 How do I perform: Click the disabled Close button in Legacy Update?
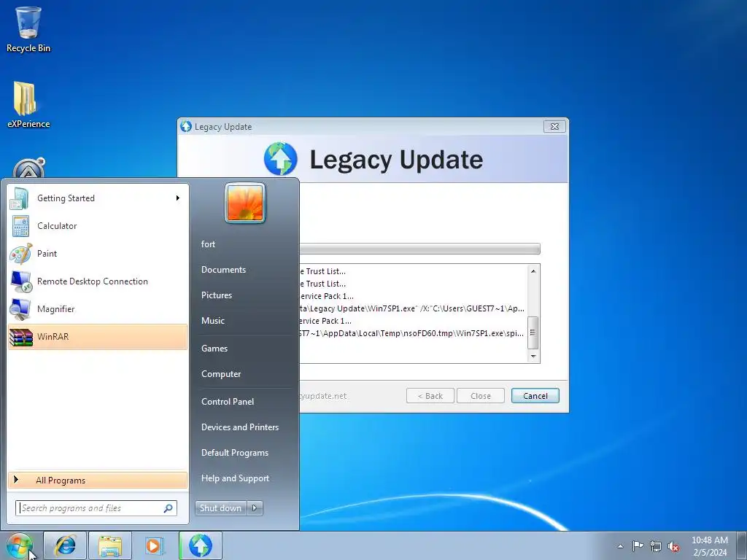pyautogui.click(x=480, y=396)
